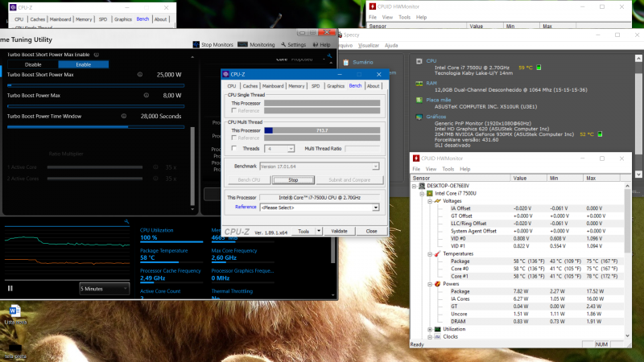Adjust the Turbo Boost Power Time Window slider
The width and height of the screenshot is (644, 362).
tap(96, 127)
